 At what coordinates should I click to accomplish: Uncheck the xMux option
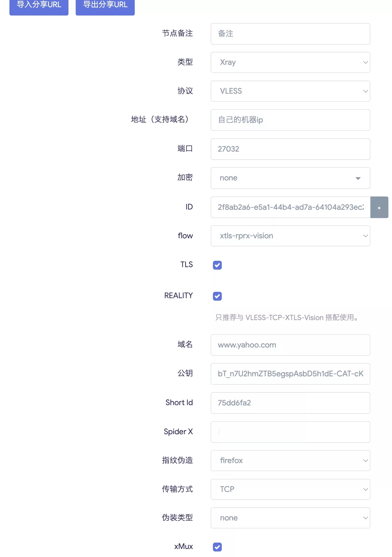click(x=217, y=547)
